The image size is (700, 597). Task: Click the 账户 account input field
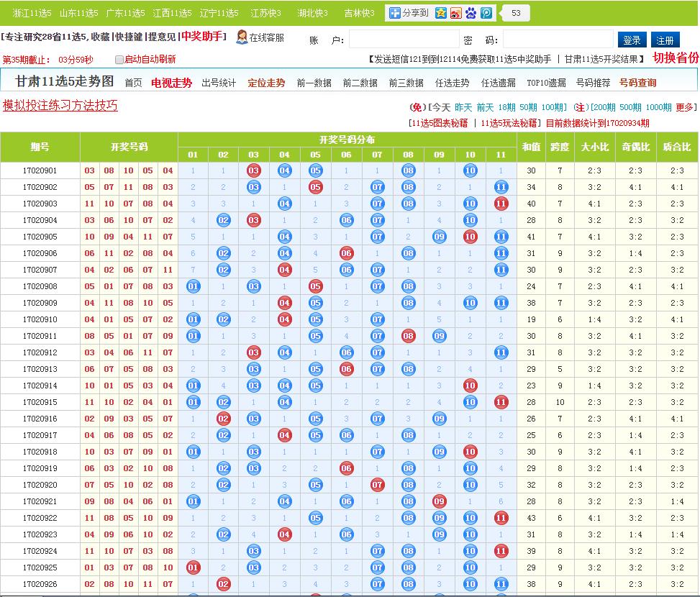[x=404, y=39]
